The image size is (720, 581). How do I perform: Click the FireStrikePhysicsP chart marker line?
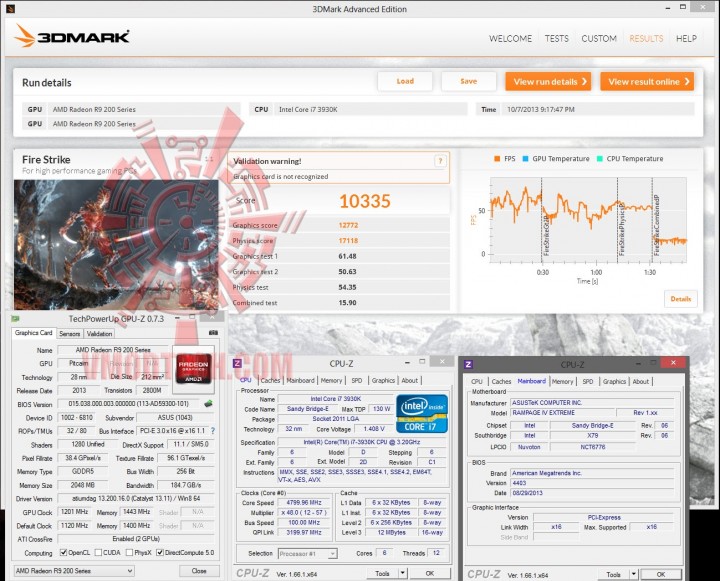(618, 220)
